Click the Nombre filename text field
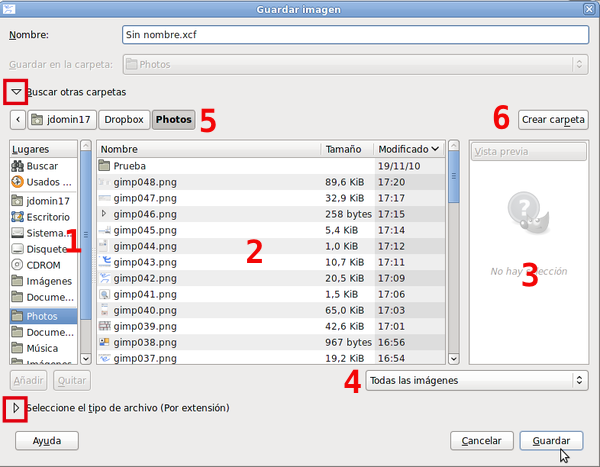The height and width of the screenshot is (467, 600). (353, 34)
